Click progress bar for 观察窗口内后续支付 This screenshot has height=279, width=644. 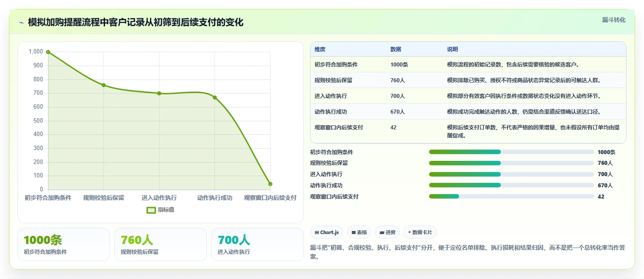pyautogui.click(x=512, y=196)
